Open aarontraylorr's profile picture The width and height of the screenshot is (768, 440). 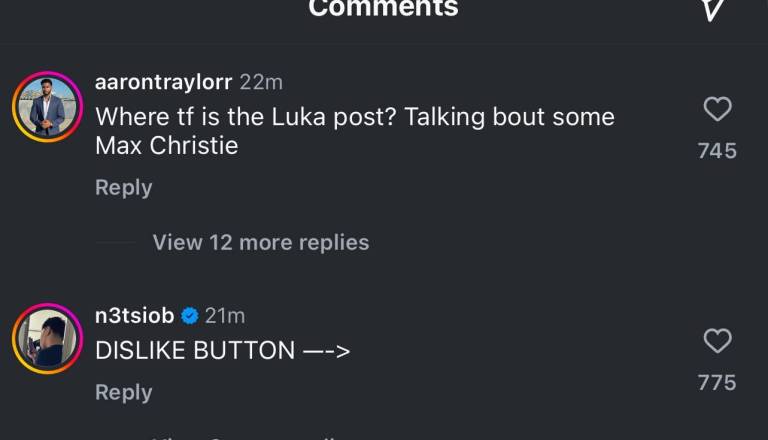(x=47, y=106)
